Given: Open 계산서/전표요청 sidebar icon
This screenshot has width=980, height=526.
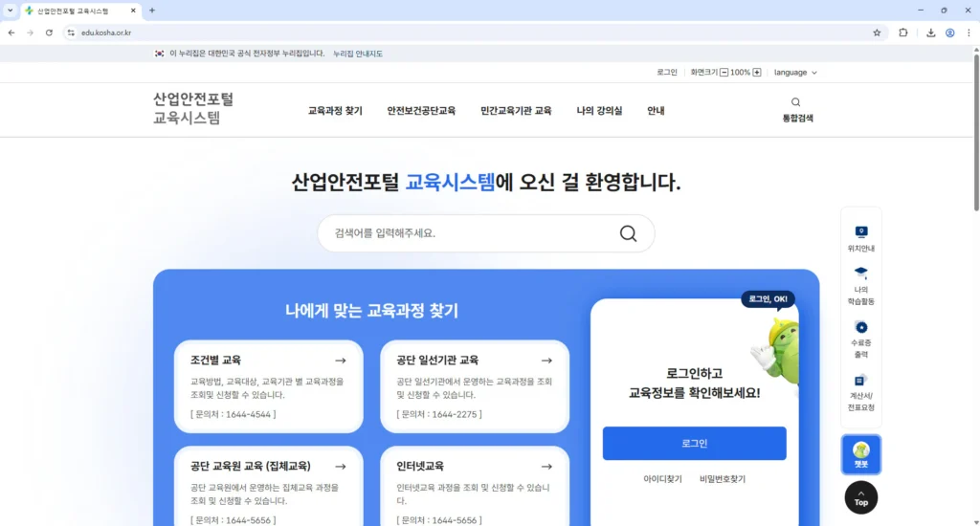Looking at the screenshot, I should pyautogui.click(x=860, y=393).
